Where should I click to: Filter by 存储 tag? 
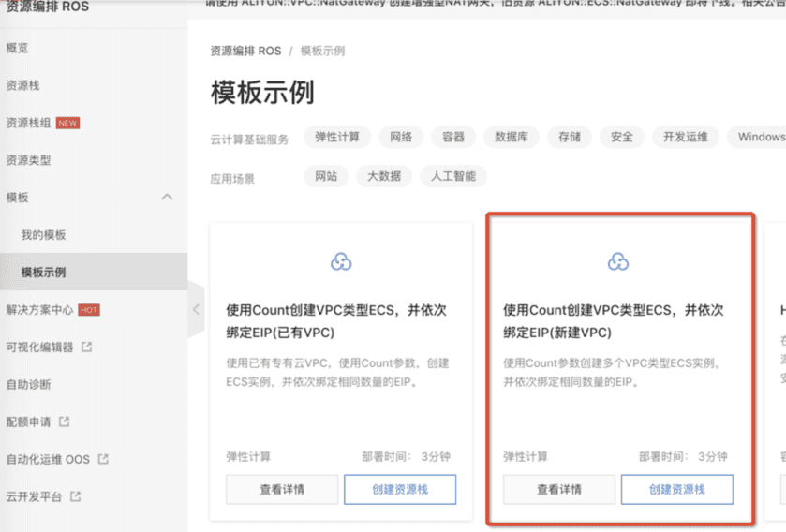click(x=570, y=138)
